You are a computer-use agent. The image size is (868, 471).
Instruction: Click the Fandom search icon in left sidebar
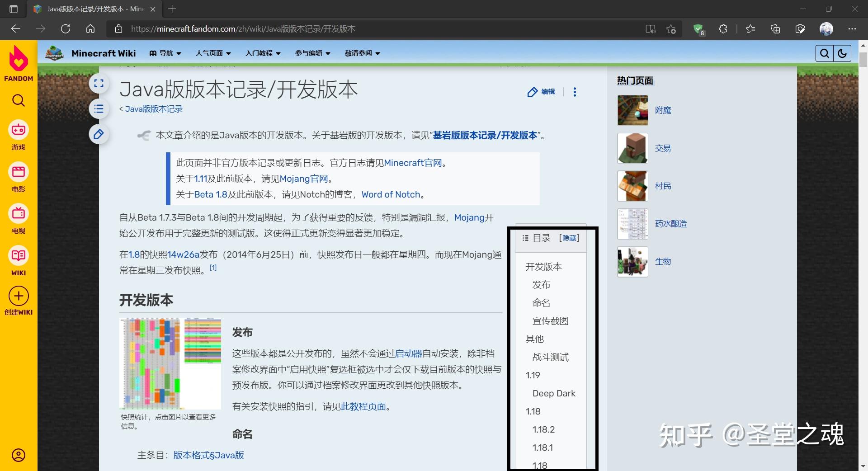click(x=18, y=100)
